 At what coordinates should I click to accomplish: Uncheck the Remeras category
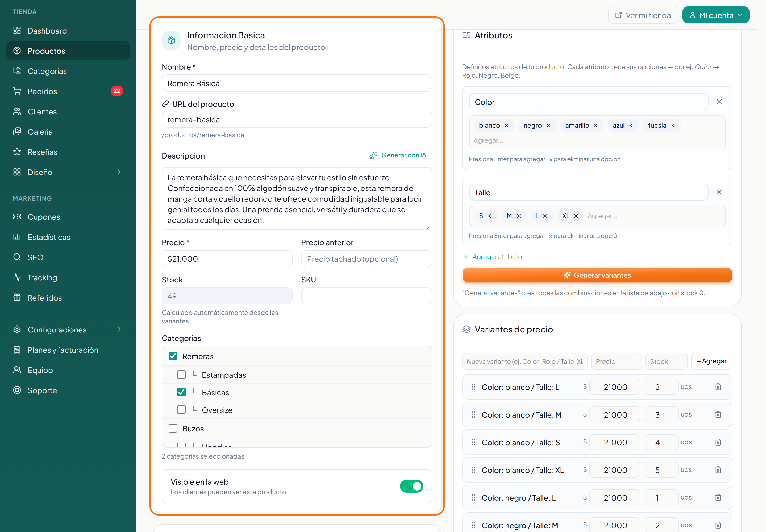click(x=173, y=356)
